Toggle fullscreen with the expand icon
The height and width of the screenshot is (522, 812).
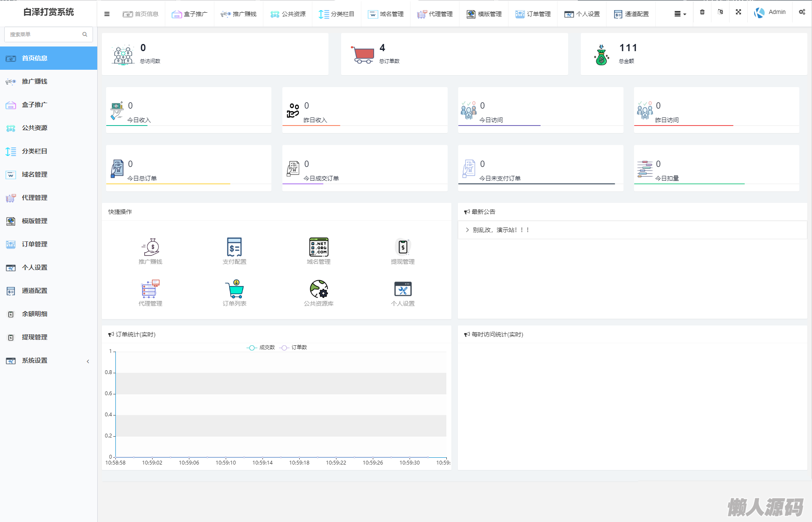coord(738,12)
